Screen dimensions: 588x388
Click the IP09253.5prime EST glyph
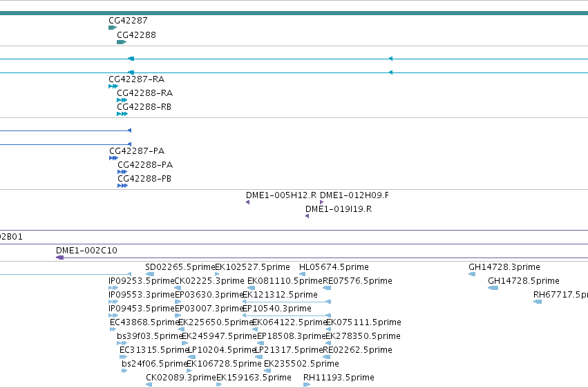coord(113,289)
